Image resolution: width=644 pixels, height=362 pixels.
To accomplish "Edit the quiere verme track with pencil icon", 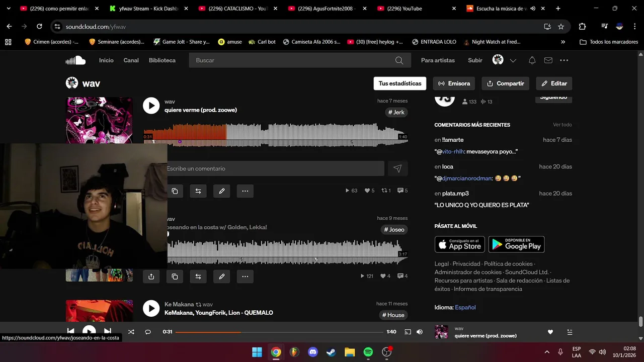I will click(x=222, y=191).
